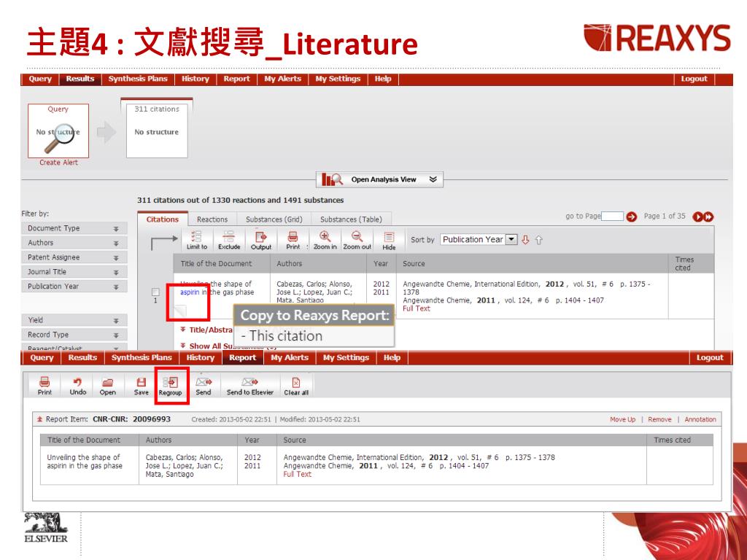Click Logout in the lower bar
This screenshot has height=560, width=747.
pos(710,357)
